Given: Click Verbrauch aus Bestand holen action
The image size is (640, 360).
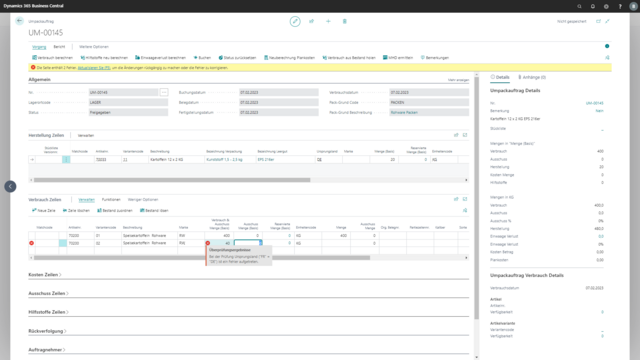Looking at the screenshot, I should pyautogui.click(x=349, y=58).
